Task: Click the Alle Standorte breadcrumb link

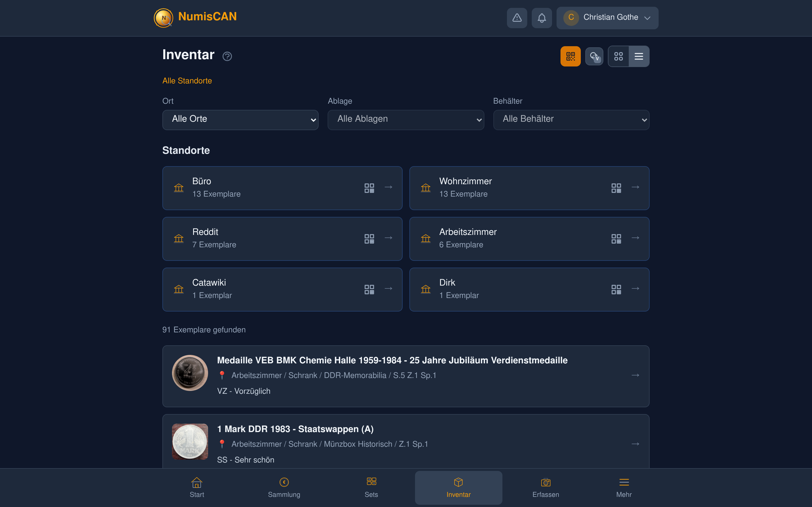Action: click(187, 81)
